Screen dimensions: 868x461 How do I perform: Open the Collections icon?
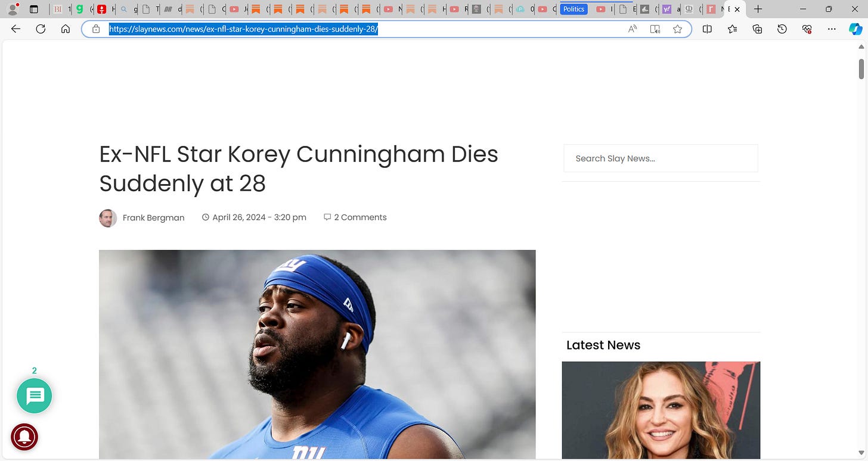(757, 29)
